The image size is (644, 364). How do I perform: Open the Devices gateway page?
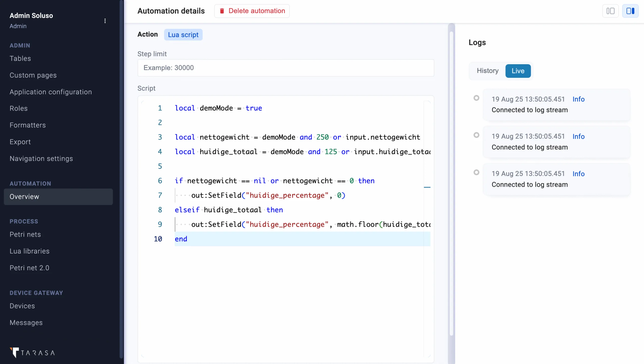click(22, 306)
